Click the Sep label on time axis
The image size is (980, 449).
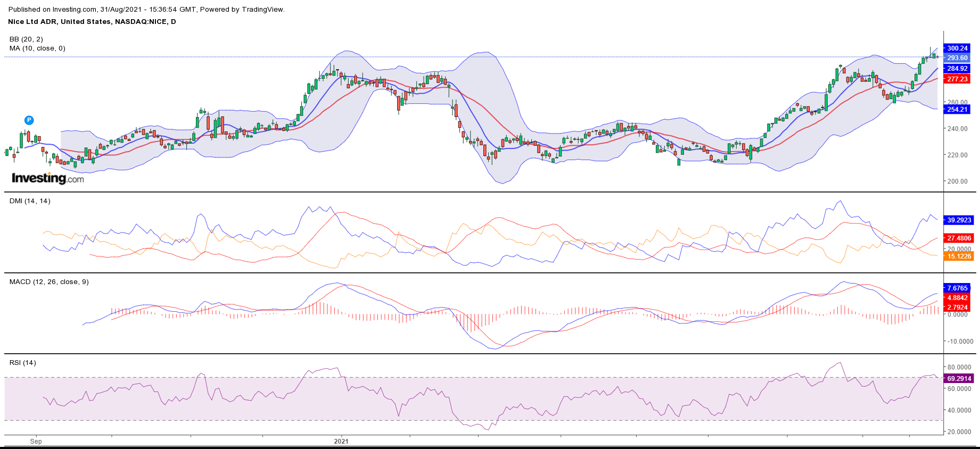point(36,442)
